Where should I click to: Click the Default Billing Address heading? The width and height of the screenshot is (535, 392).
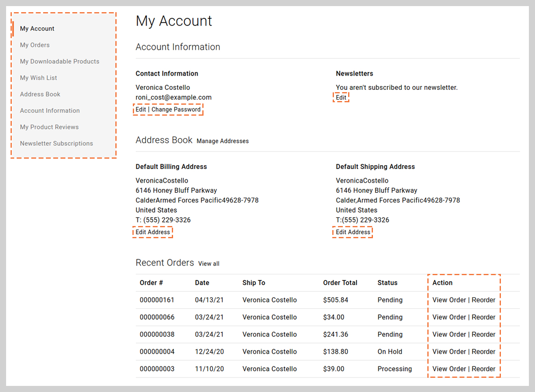171,167
